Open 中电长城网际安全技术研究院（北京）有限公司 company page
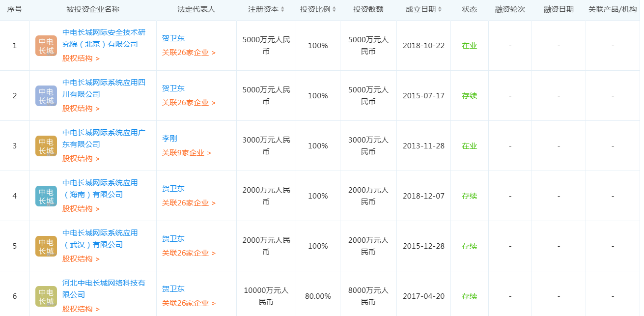Viewport: 644px width, 316px height. coord(104,38)
